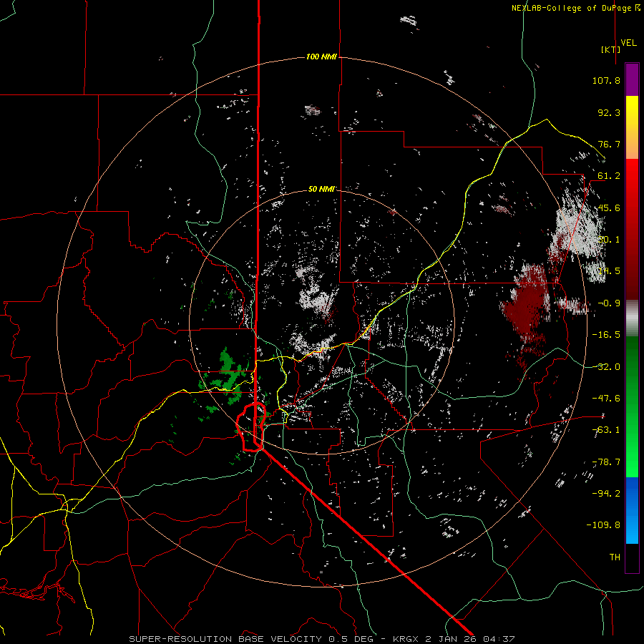644x644 pixels.
Task: Click the gray near-zero segment of the color bar
Action: (632, 318)
